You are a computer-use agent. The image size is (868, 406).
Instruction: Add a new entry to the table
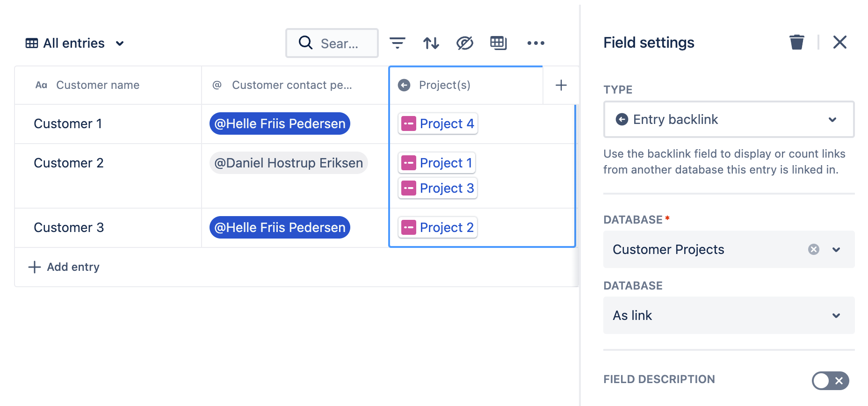coord(64,267)
